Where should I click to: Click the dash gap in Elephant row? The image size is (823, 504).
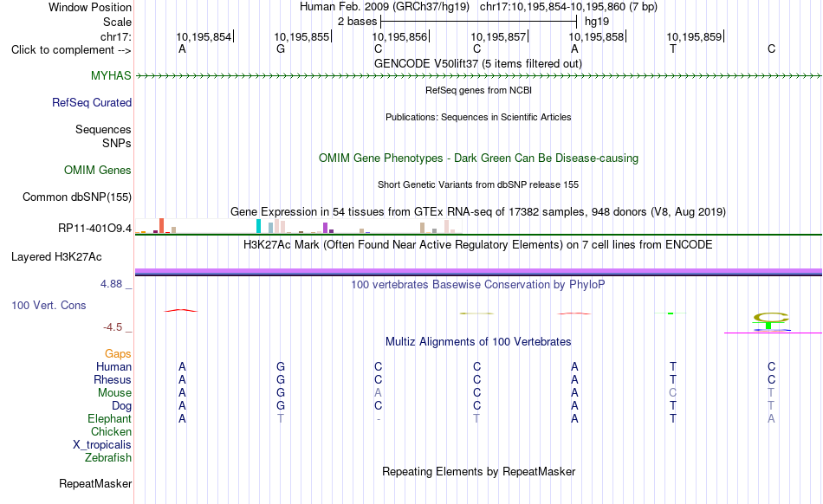pyautogui.click(x=378, y=419)
